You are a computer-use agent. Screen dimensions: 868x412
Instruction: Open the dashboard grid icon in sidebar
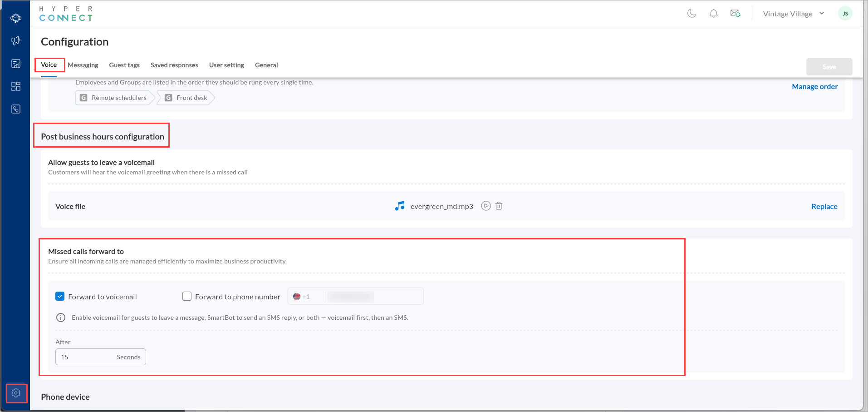point(16,86)
